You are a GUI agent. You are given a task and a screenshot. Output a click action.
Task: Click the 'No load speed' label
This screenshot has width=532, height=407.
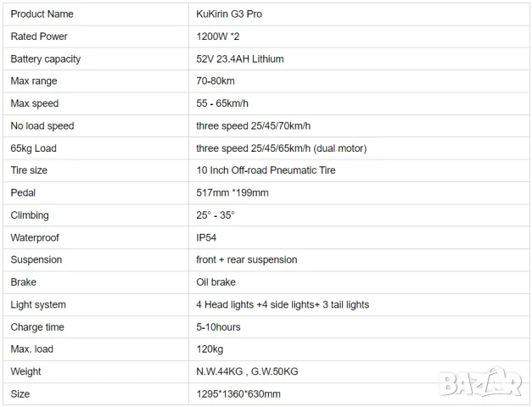42,126
